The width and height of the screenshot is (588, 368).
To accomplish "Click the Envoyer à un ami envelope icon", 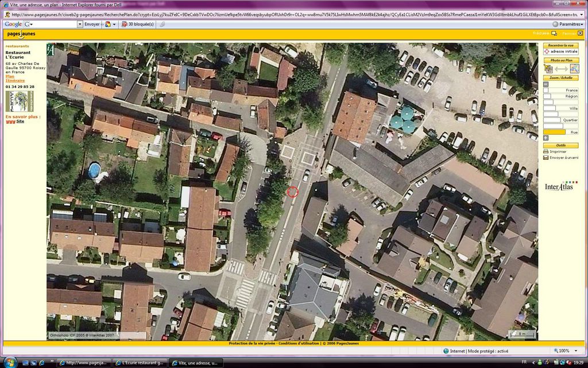I will pyautogui.click(x=546, y=158).
